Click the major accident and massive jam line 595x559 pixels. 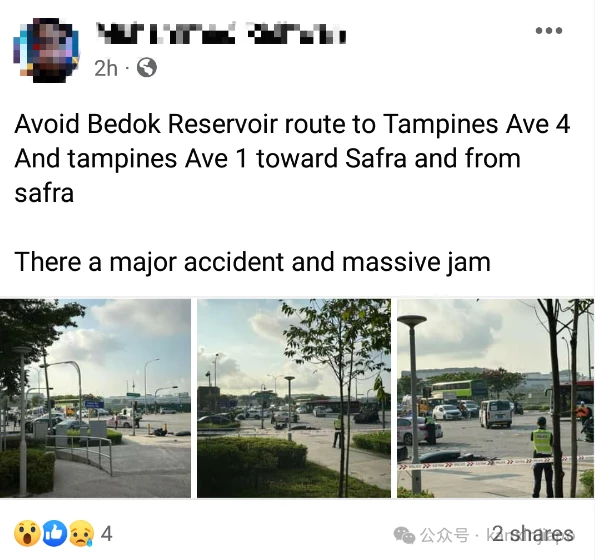coord(253,262)
